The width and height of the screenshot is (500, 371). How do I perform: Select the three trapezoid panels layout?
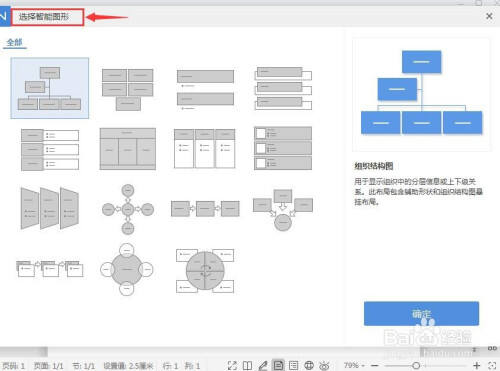[x=50, y=208]
